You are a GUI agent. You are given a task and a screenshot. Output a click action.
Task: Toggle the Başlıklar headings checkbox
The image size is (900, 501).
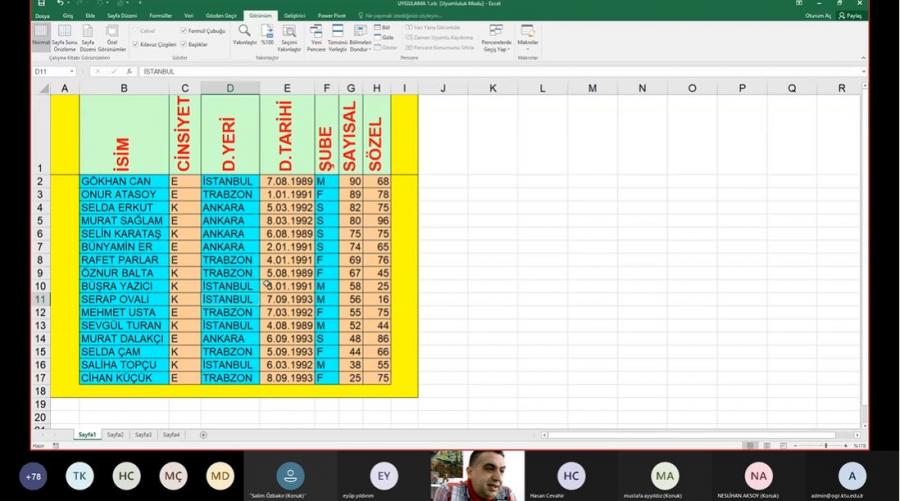coord(184,44)
